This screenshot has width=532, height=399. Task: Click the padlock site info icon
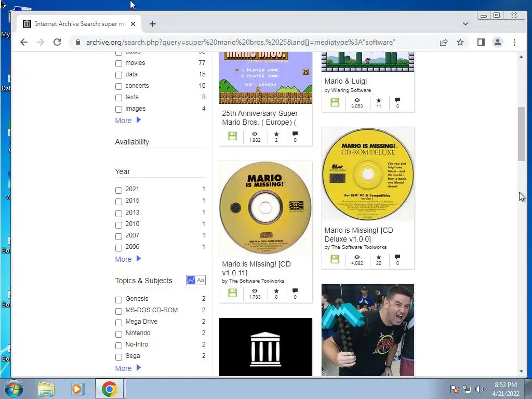click(78, 42)
